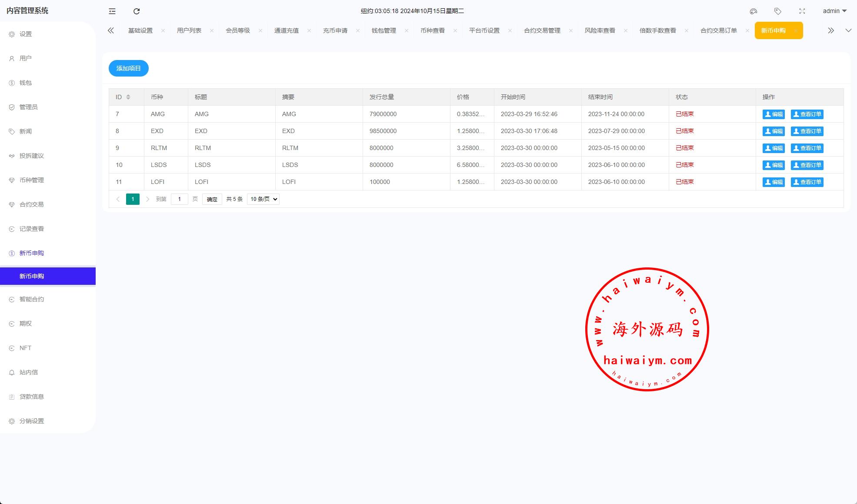Click the page number input field
Screen dimensions: 857x504
click(x=179, y=199)
